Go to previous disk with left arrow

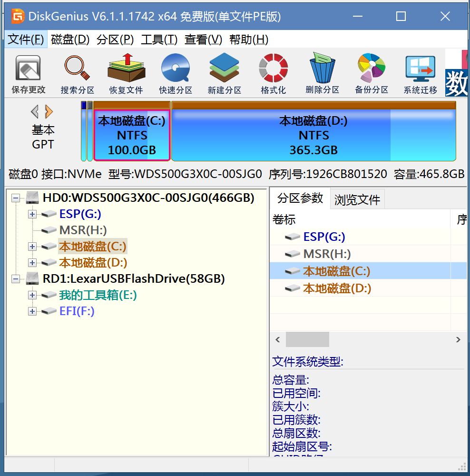[35, 112]
